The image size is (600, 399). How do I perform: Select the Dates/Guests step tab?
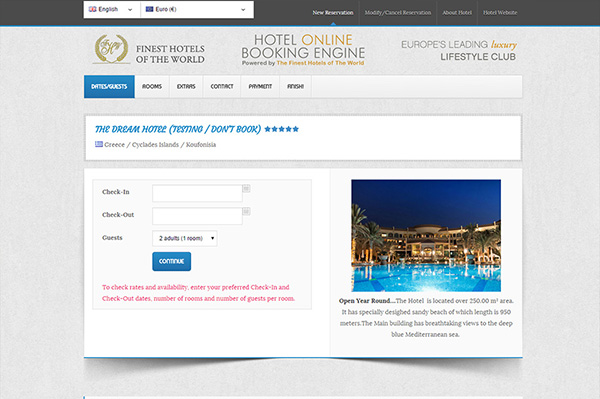pos(109,86)
